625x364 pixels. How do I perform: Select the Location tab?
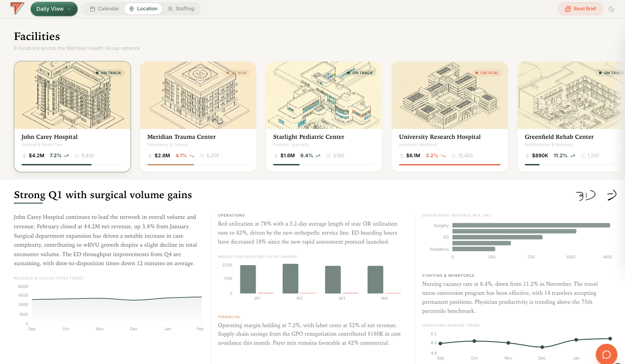[143, 9]
